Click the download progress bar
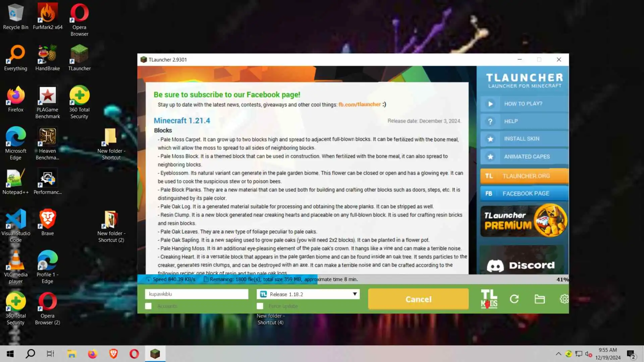This screenshot has height=362, width=644. 352,279
